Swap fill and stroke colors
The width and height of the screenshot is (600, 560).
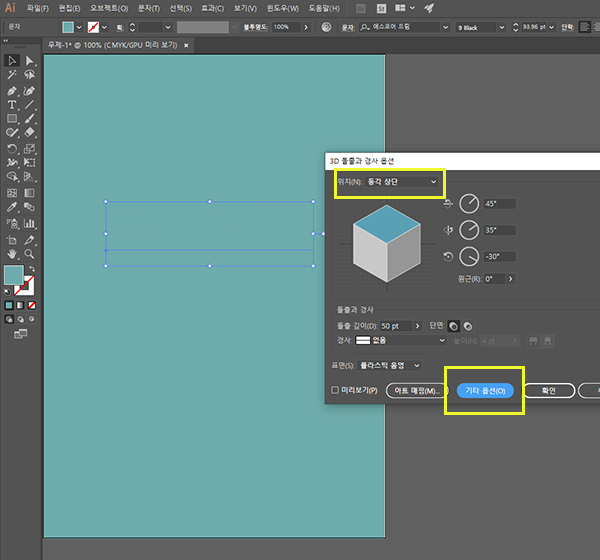32,269
